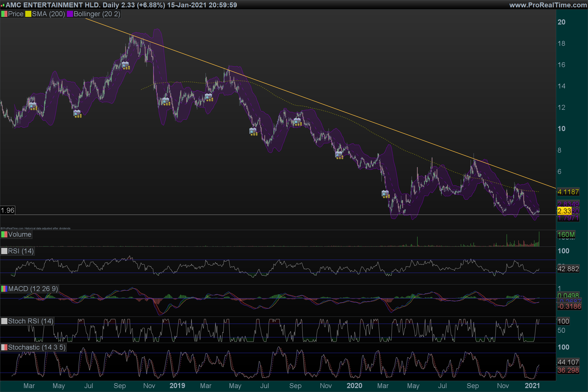The height and width of the screenshot is (392, 588).
Task: Click the 1.96 horizontal support level label
Action: 8,210
